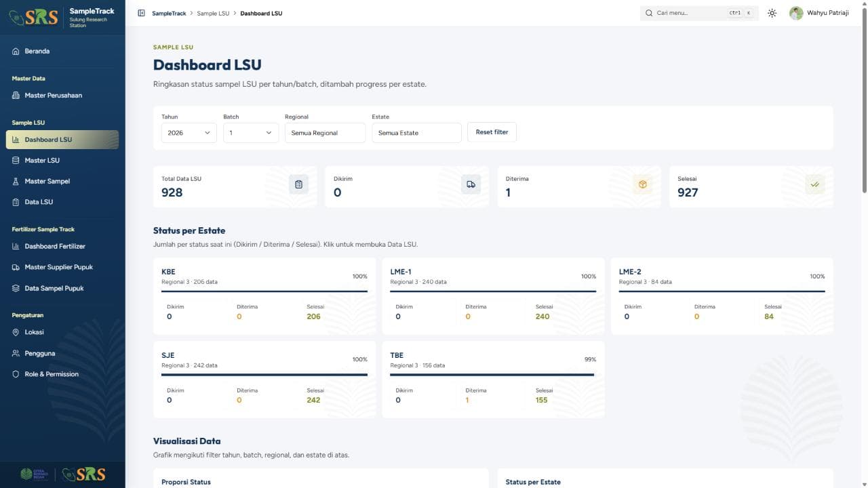The width and height of the screenshot is (868, 488).
Task: Click the flask icon beside Master Sampel
Action: click(16, 181)
